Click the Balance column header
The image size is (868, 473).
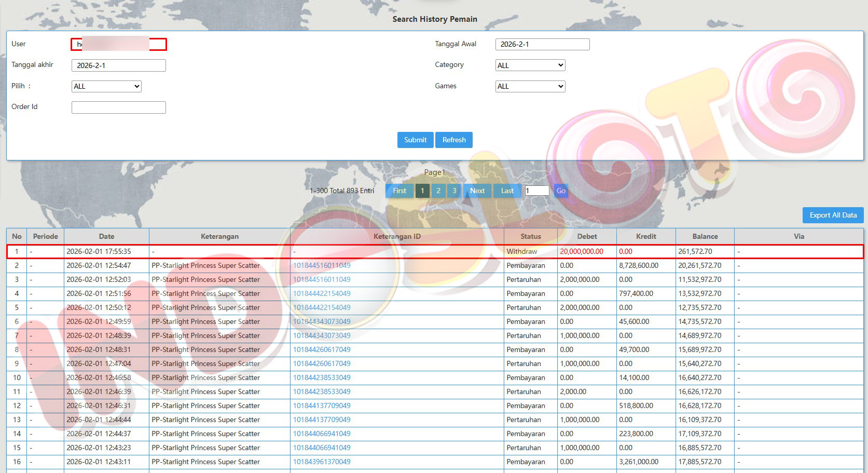pyautogui.click(x=705, y=236)
